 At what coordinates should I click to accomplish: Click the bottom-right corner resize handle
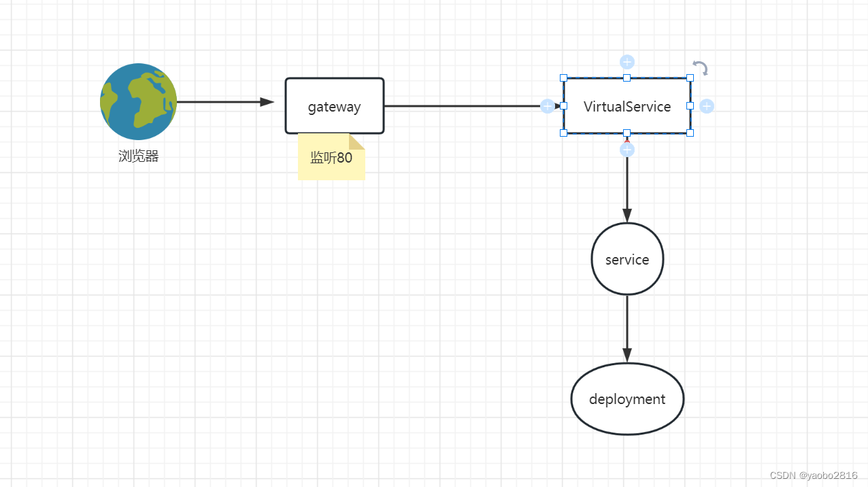point(690,133)
